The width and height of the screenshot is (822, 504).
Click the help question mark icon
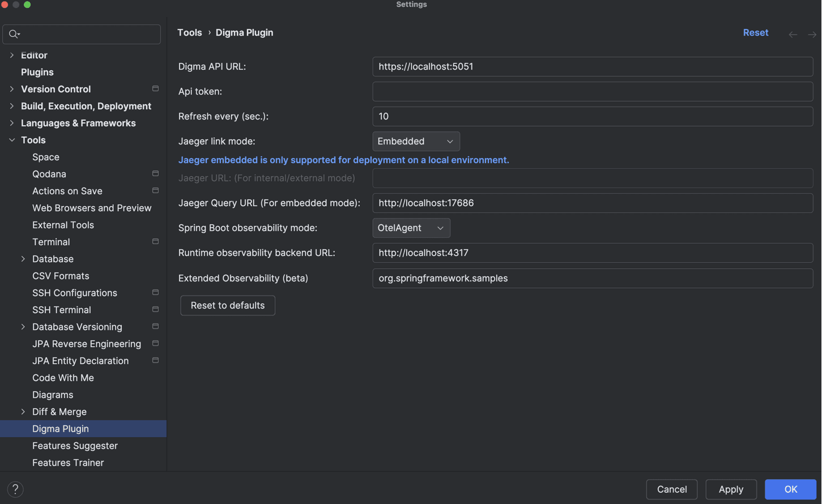pyautogui.click(x=15, y=489)
